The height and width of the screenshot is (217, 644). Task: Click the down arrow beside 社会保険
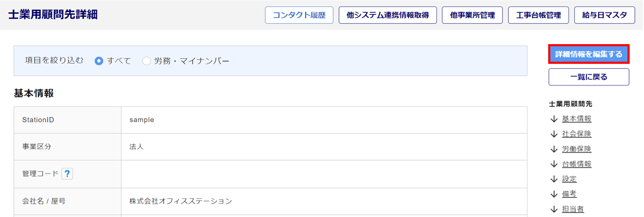(x=554, y=134)
